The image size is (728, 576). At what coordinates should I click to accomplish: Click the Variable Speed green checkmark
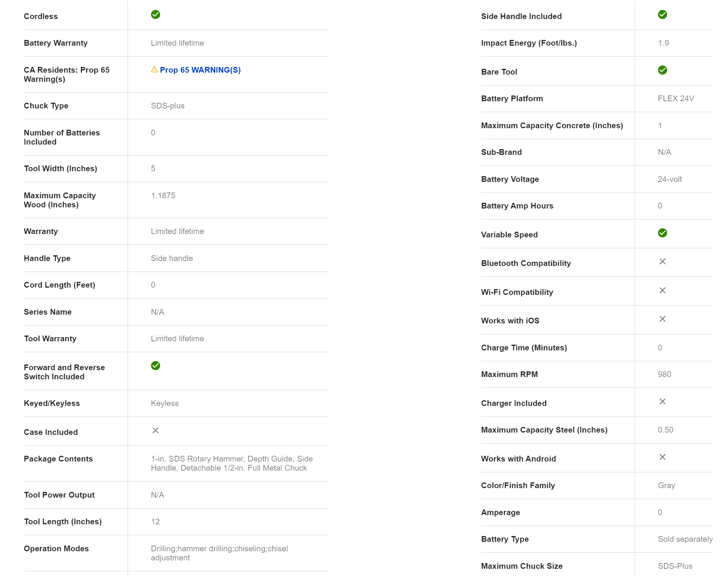(662, 233)
